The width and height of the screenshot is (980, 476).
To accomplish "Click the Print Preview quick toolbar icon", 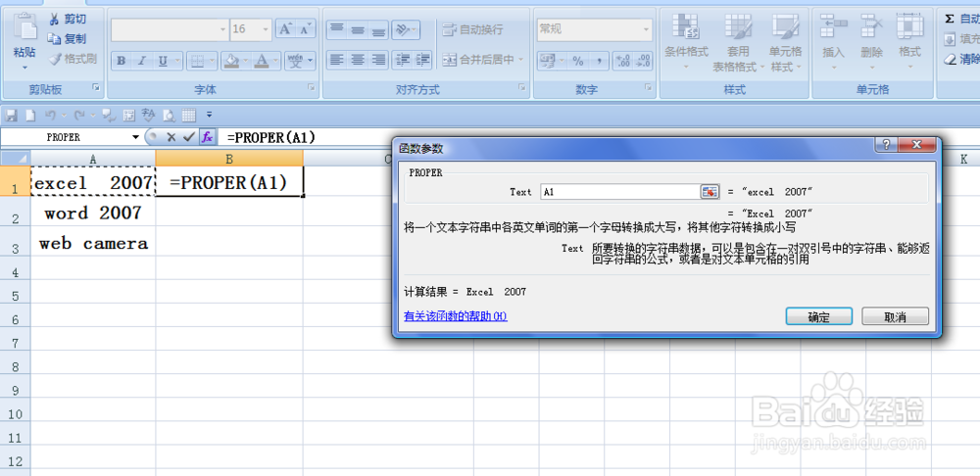I will [x=169, y=115].
